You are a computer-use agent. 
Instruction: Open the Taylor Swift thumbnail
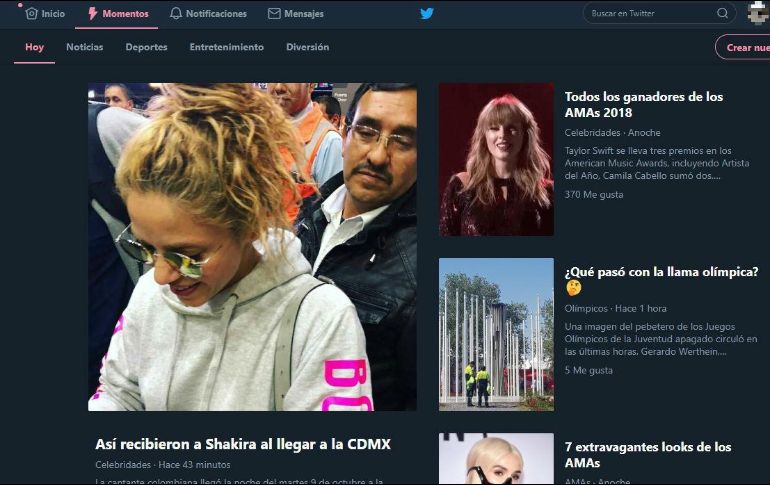(496, 160)
